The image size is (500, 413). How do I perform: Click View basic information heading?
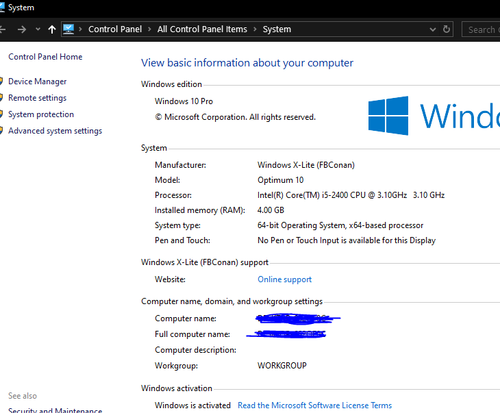pyautogui.click(x=247, y=63)
